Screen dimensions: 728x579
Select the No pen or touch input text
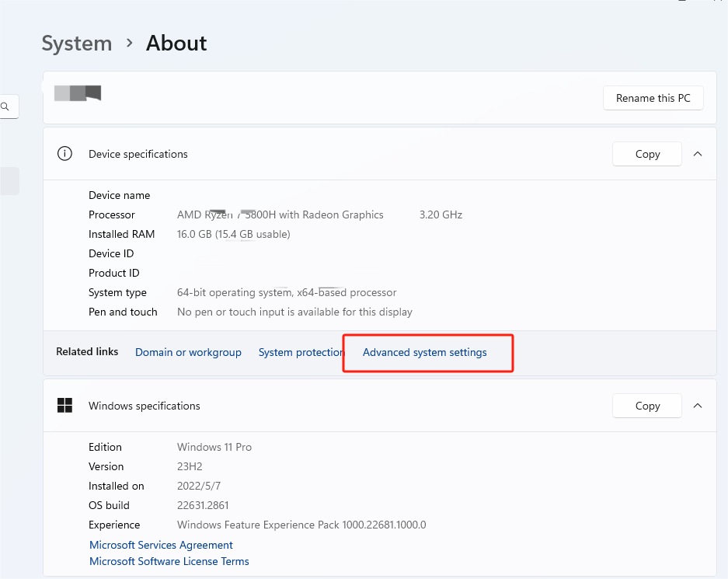point(294,312)
